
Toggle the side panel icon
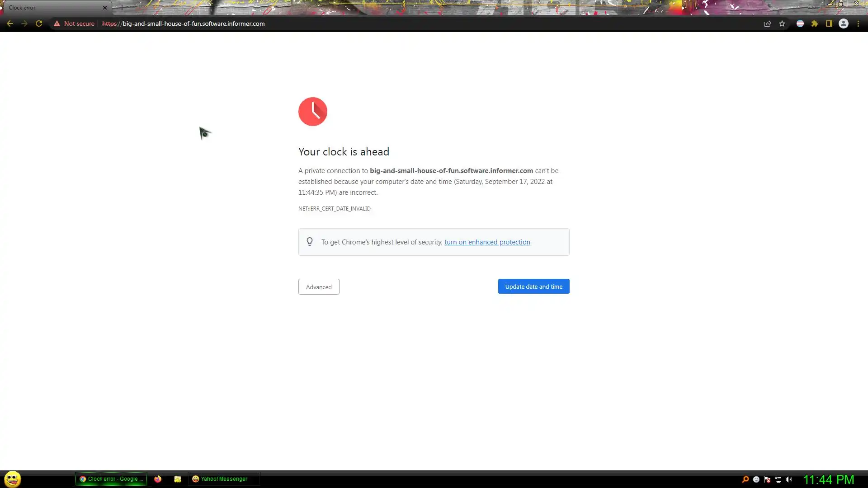click(829, 24)
